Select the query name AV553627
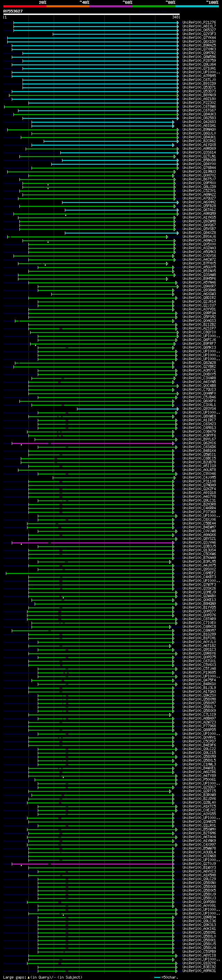 (x=13, y=11)
